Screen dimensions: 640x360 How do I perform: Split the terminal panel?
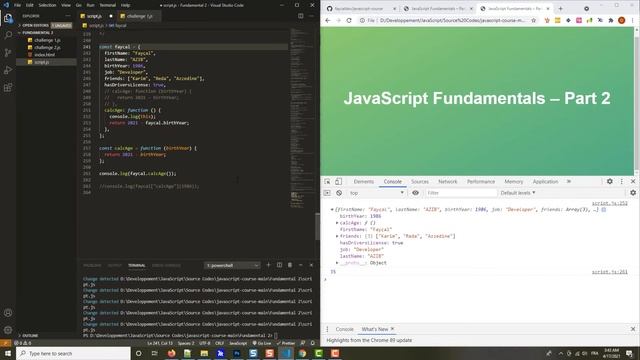(279, 265)
